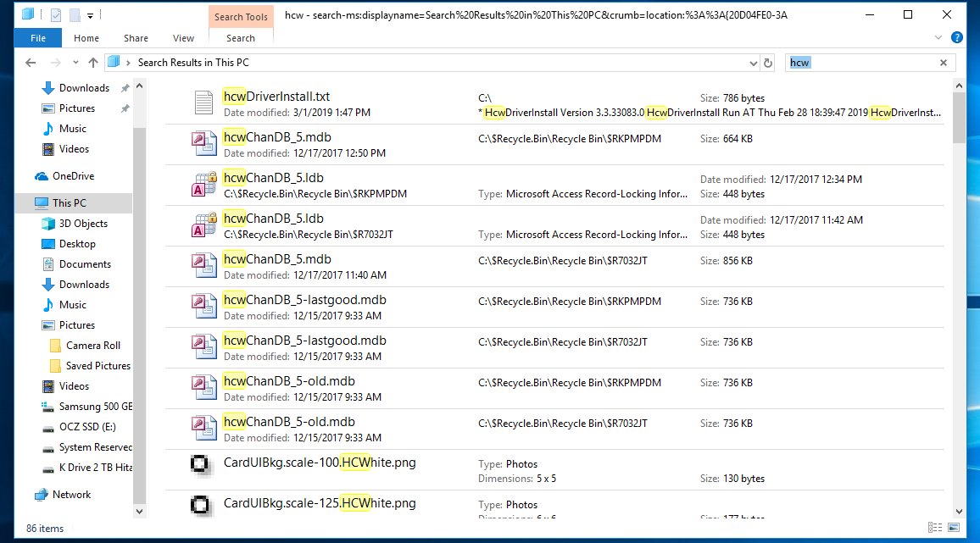Select This PC in the navigation pane
The height and width of the screenshot is (543, 980).
[x=69, y=203]
